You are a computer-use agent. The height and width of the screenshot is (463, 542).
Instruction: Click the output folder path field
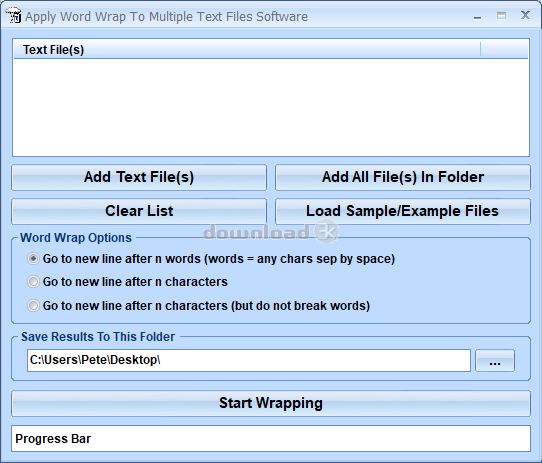[x=249, y=360]
